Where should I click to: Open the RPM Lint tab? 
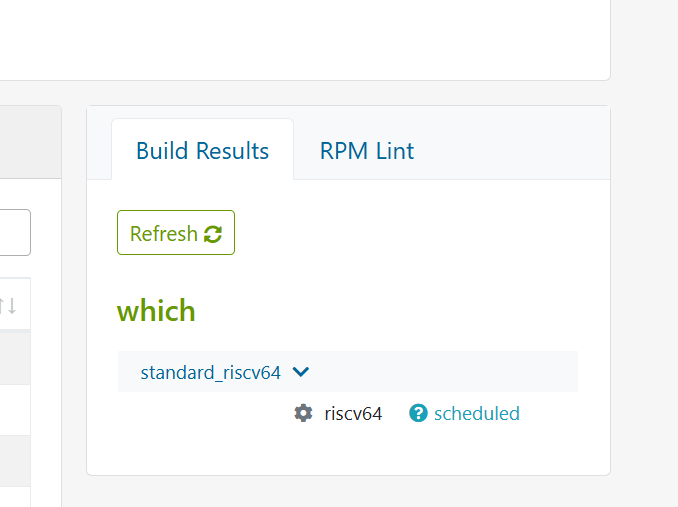[x=366, y=151]
